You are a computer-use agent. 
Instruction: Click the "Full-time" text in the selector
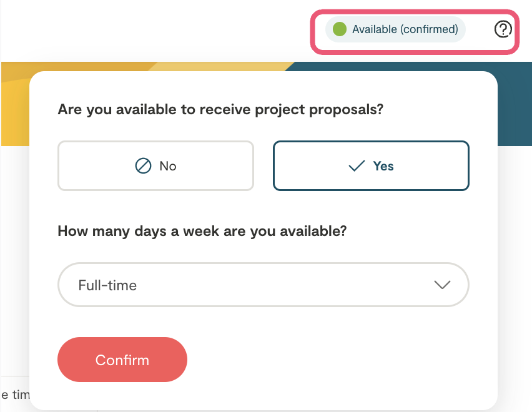107,285
